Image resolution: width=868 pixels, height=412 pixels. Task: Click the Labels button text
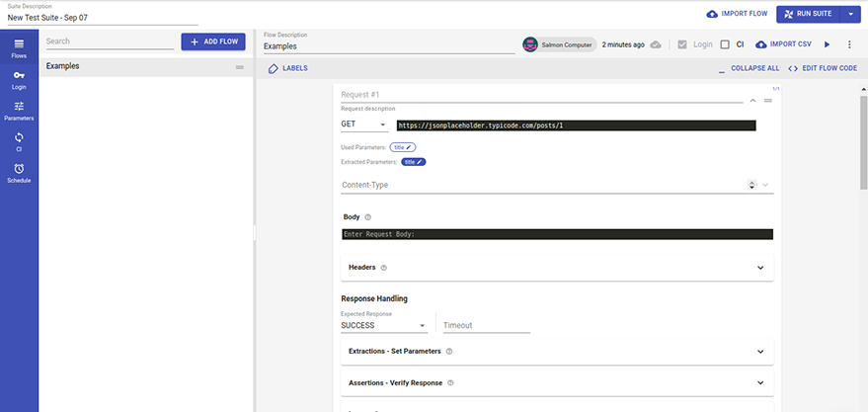tap(295, 69)
